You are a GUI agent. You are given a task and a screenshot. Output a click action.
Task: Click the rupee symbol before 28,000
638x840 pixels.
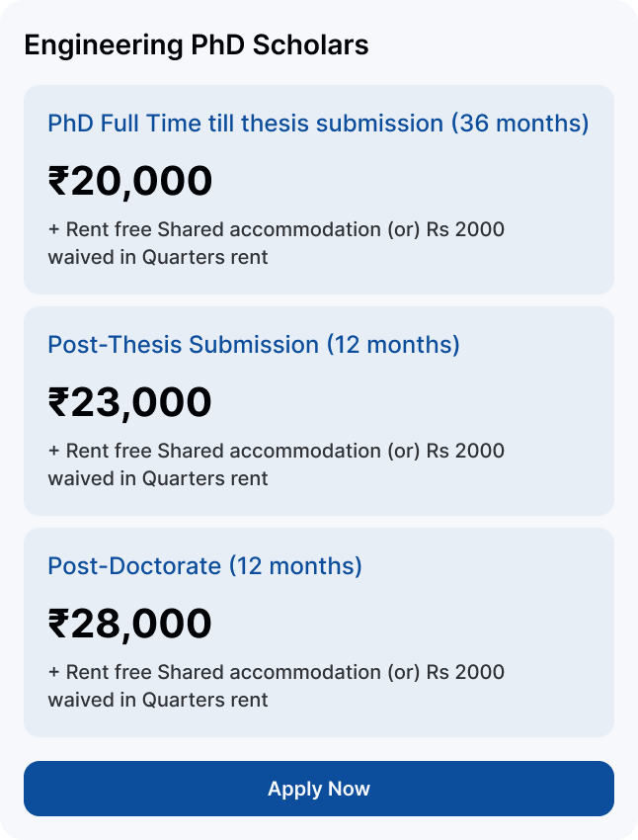(58, 623)
